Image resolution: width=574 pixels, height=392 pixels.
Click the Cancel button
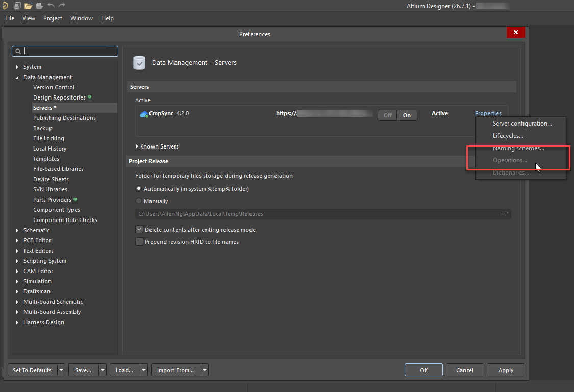point(464,370)
